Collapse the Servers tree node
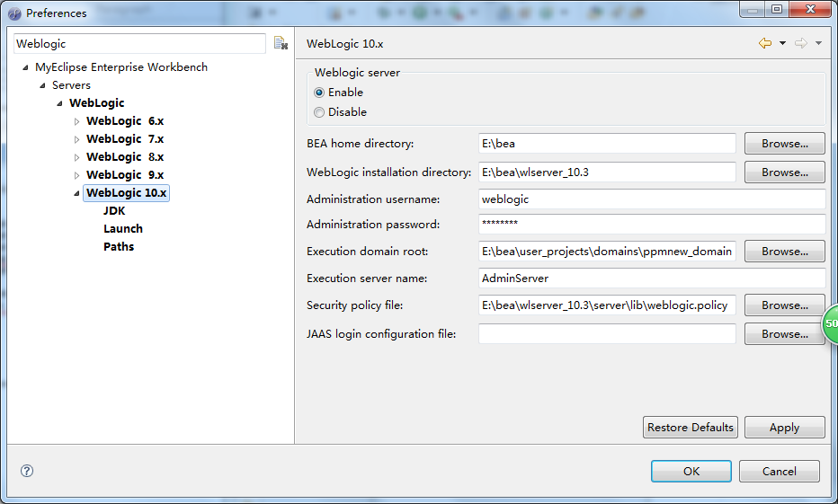The height and width of the screenshot is (504, 838). (42, 85)
